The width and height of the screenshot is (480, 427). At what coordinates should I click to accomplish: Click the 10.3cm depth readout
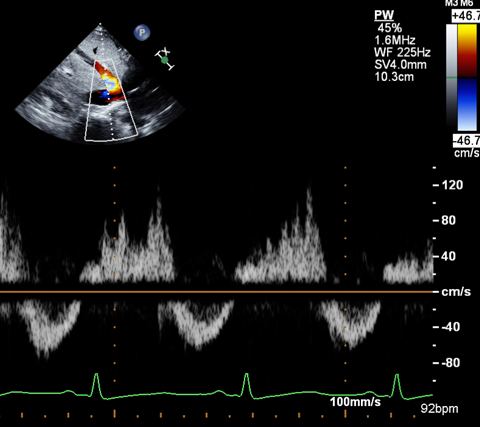tap(394, 77)
